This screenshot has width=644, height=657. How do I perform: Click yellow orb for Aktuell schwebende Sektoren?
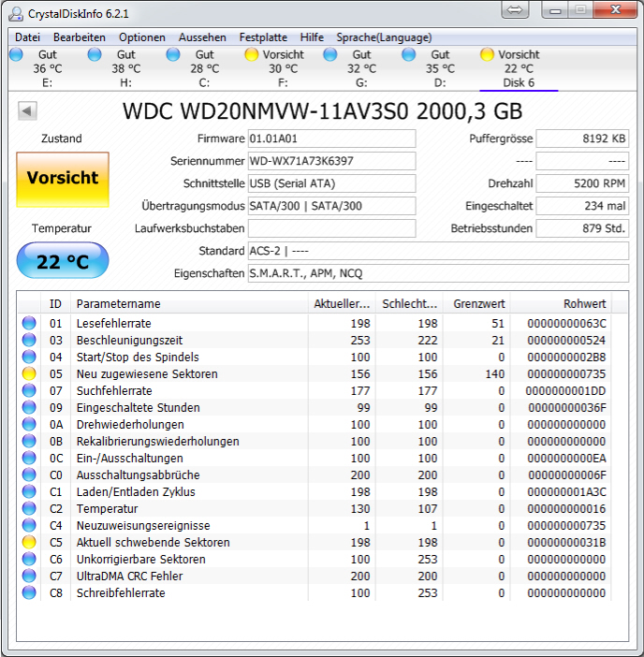[x=29, y=542]
